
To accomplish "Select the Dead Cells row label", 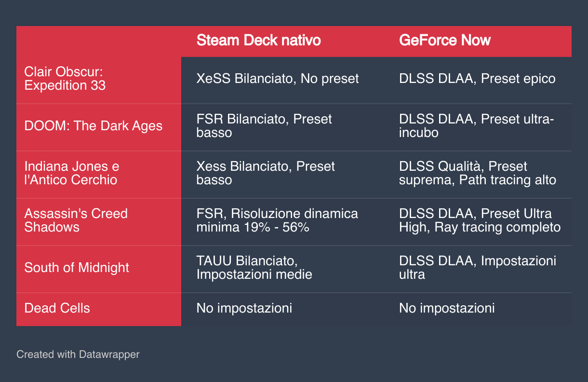I will 57,308.
